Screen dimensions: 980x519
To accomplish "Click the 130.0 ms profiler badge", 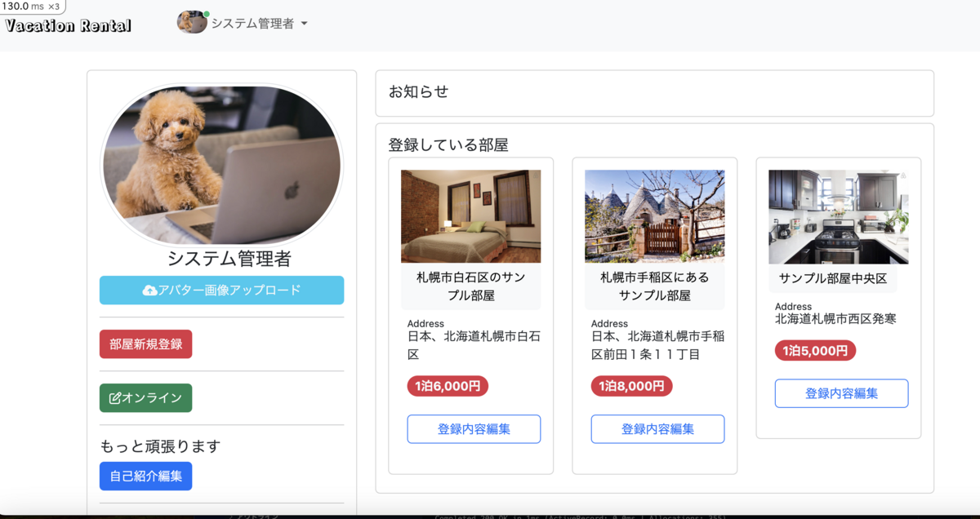I will [33, 7].
